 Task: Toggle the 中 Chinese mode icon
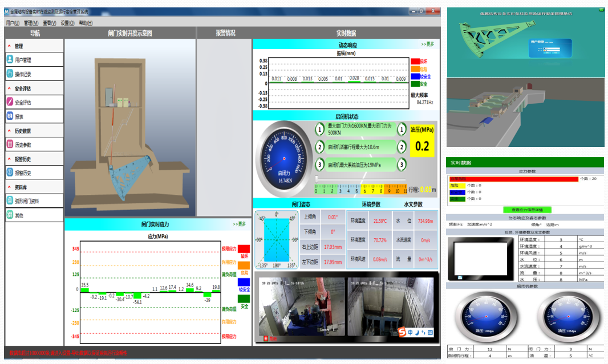(410, 332)
